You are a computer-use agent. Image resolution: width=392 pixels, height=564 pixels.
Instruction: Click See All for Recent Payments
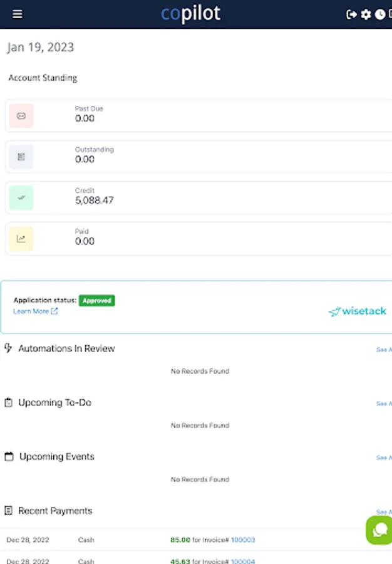pyautogui.click(x=383, y=511)
